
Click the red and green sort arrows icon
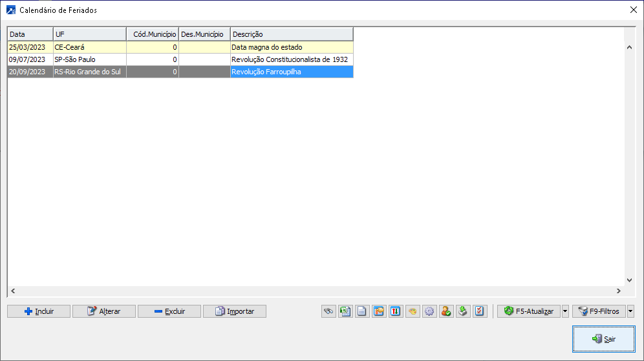[x=396, y=311]
